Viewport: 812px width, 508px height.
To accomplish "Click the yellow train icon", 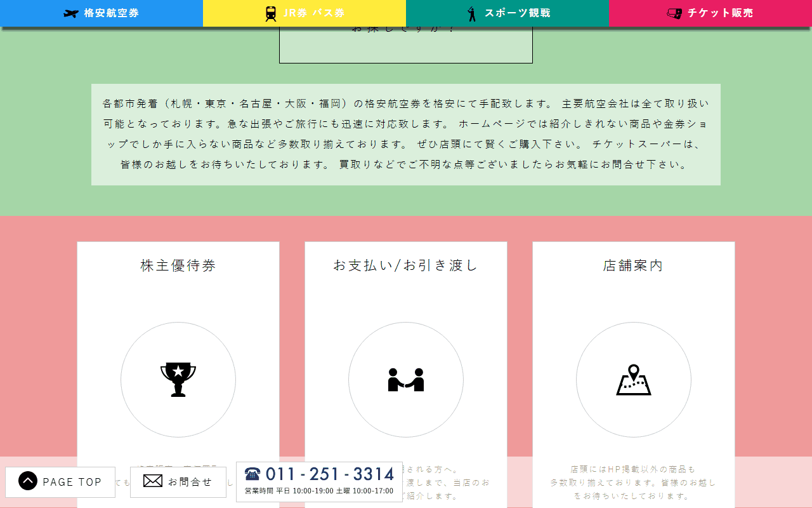I will (x=271, y=13).
